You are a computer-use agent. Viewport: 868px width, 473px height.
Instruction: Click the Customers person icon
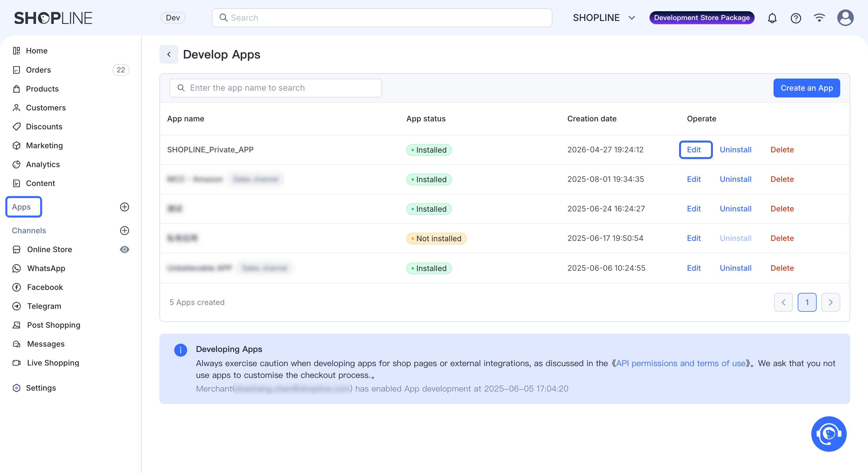[x=17, y=107]
